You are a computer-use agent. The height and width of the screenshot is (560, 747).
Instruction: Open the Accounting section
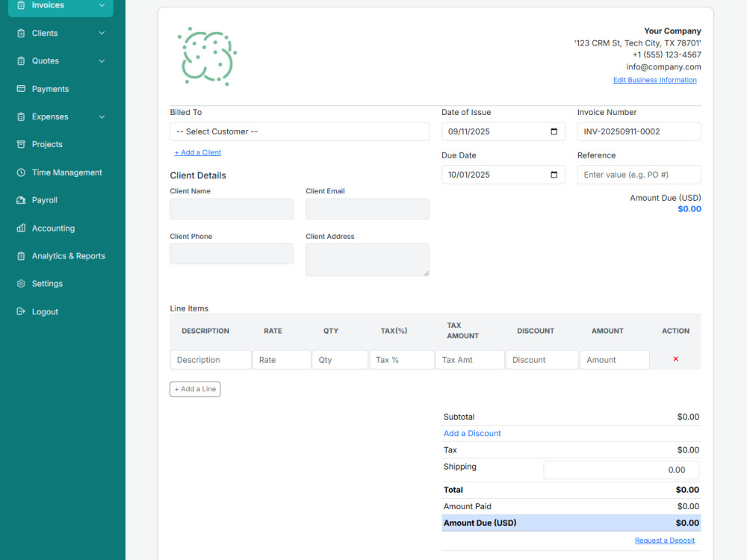point(53,228)
